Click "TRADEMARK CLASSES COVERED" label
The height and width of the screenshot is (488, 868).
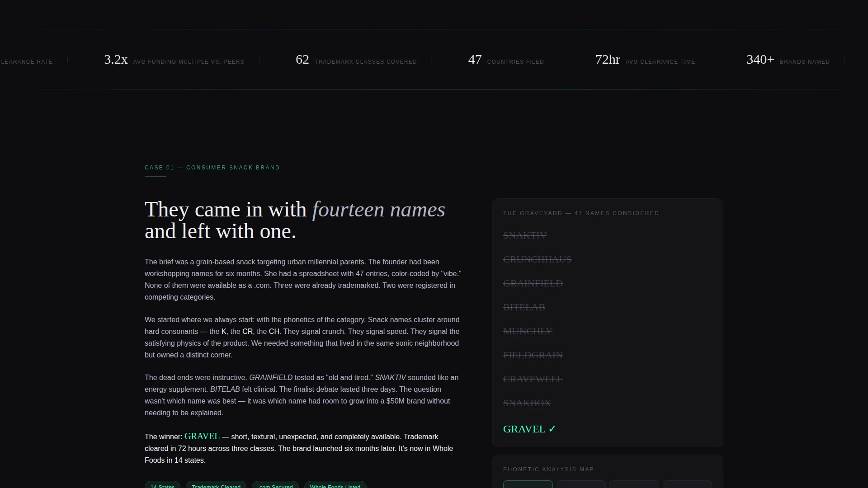(x=366, y=62)
